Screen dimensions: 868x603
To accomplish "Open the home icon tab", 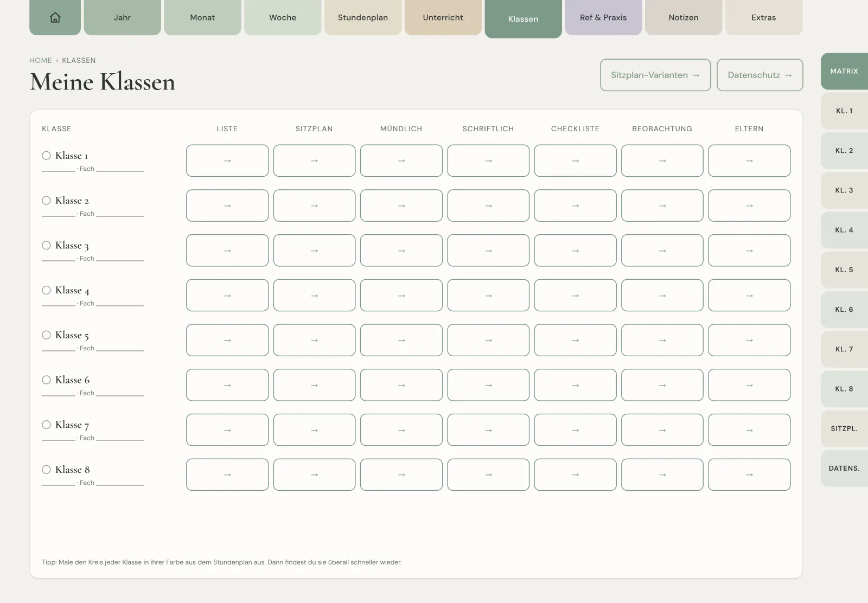I will click(55, 17).
